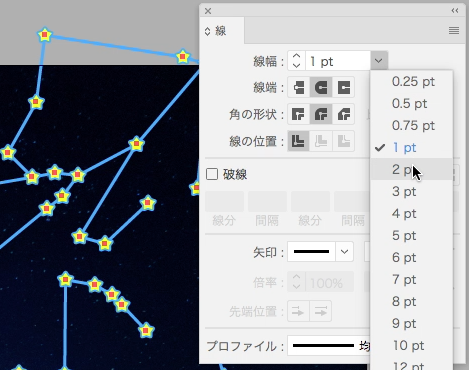Choose 10 pt stroke width

pos(412,346)
